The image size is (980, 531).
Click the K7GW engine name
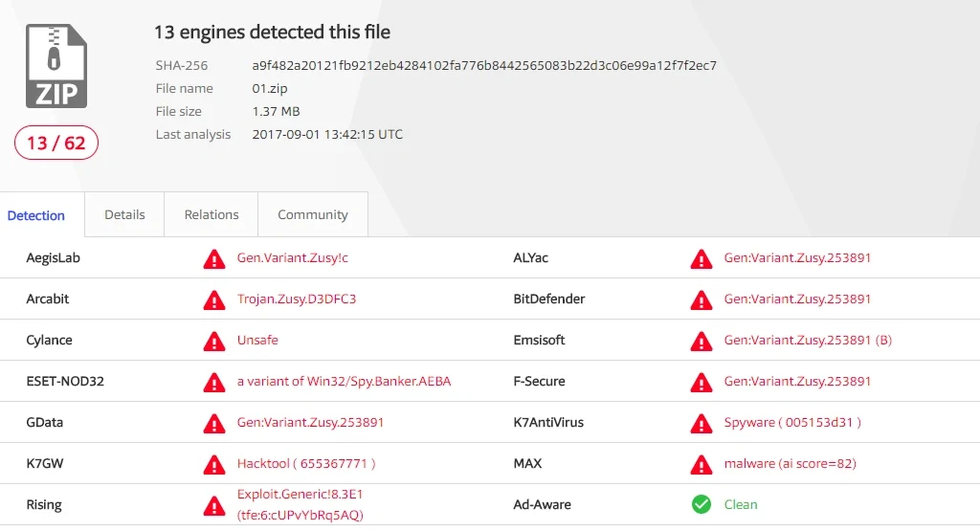[44, 463]
